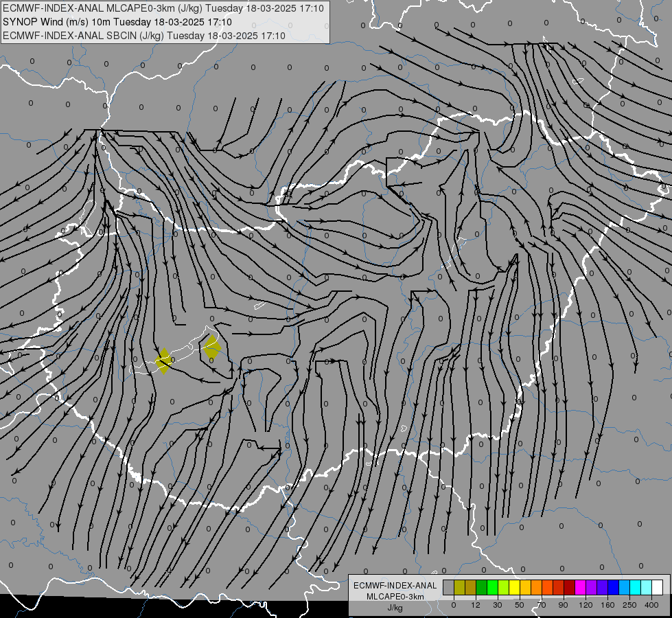Click the MLCAPE0-3km header text line
The width and height of the screenshot is (672, 618).
click(163, 8)
